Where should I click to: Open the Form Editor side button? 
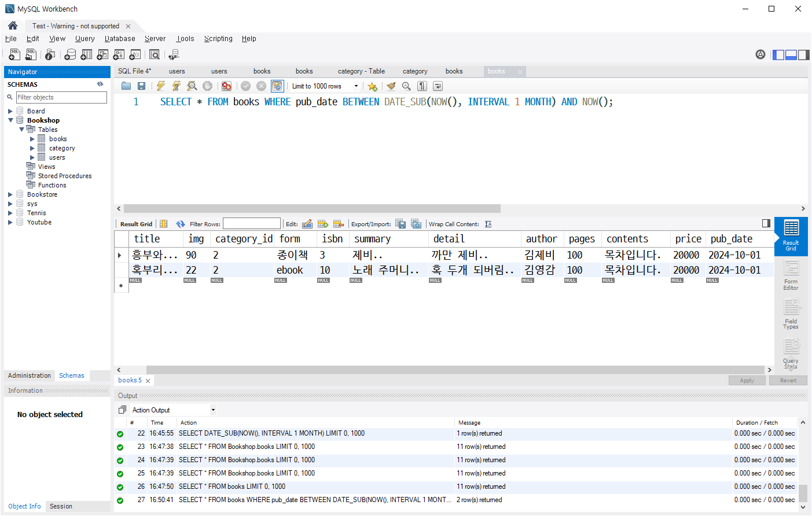pyautogui.click(x=791, y=275)
